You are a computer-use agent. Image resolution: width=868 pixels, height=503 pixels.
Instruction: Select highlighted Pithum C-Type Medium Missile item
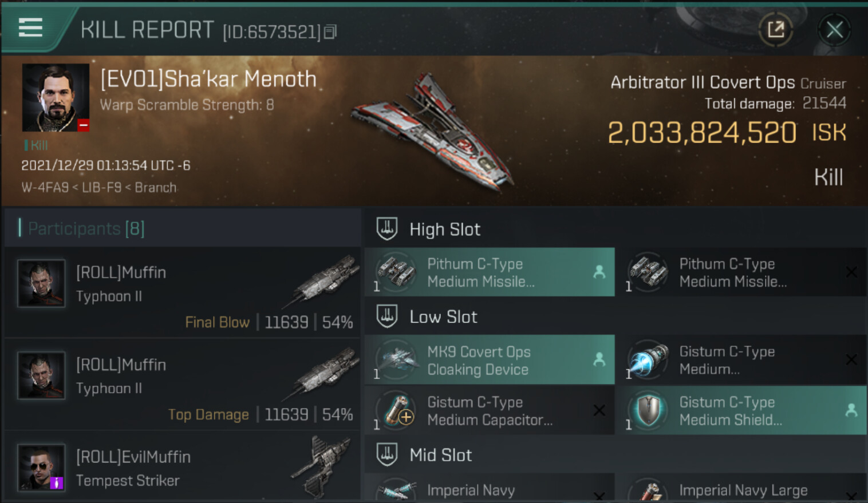(x=490, y=272)
